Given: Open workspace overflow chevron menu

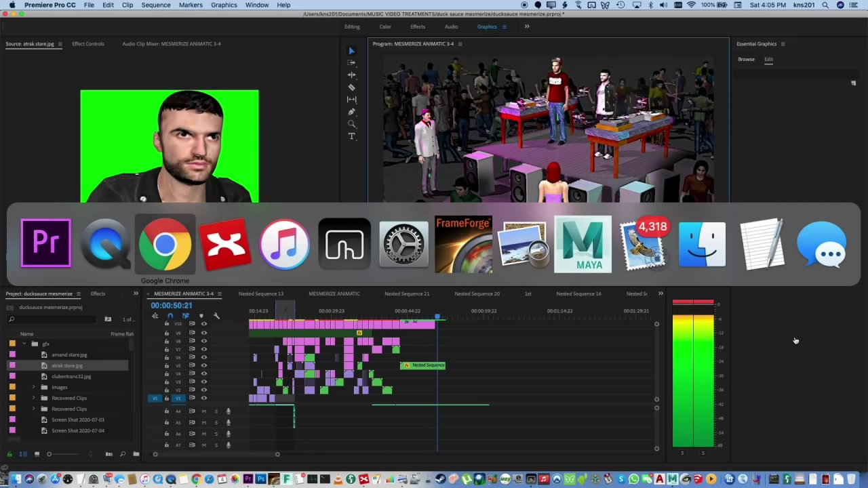Looking at the screenshot, I should point(527,26).
